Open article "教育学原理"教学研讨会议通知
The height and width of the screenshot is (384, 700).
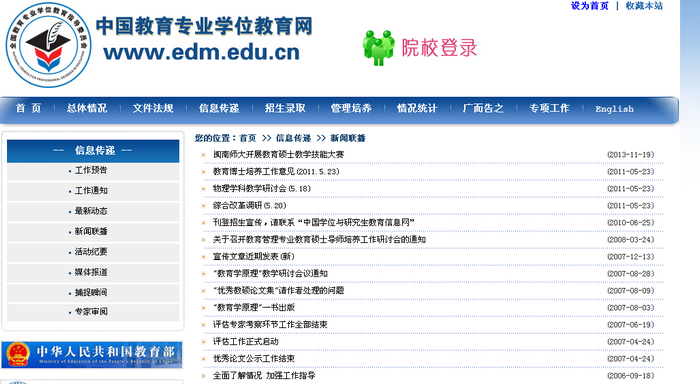click(271, 273)
